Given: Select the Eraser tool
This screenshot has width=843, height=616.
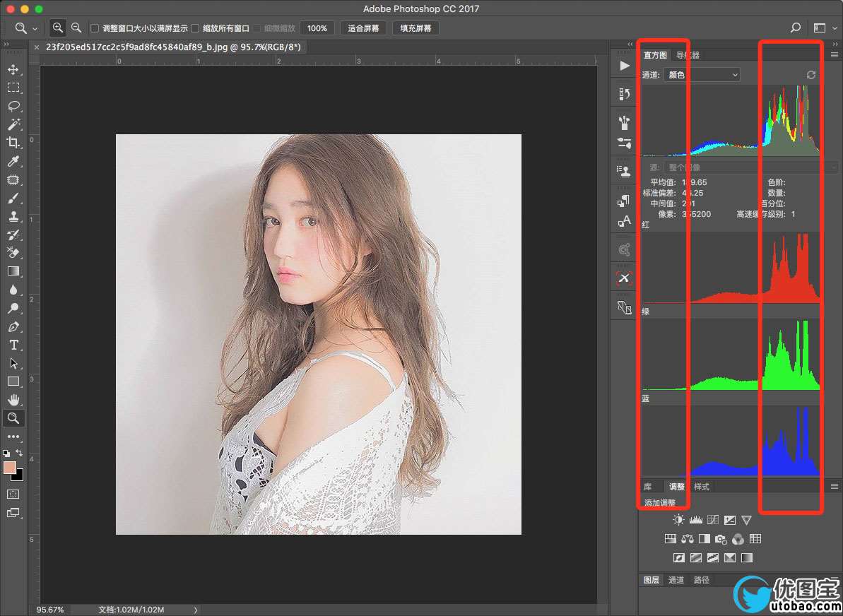Looking at the screenshot, I should (13, 253).
